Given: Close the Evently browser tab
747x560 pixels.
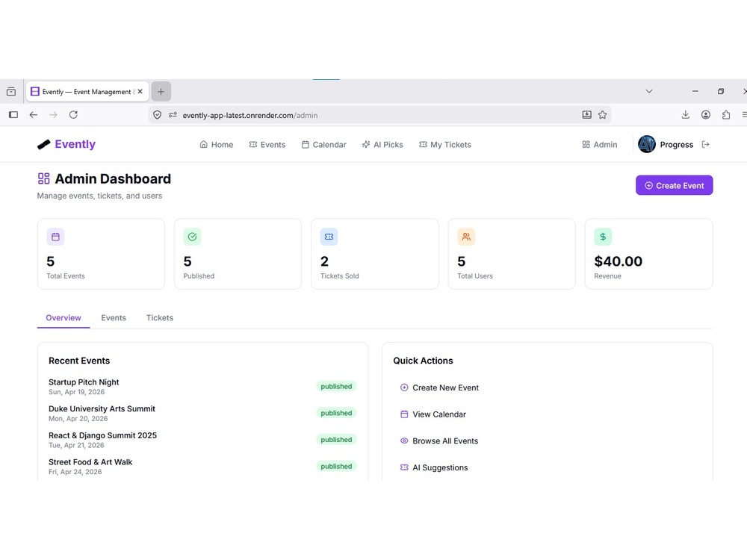Looking at the screenshot, I should pos(140,91).
